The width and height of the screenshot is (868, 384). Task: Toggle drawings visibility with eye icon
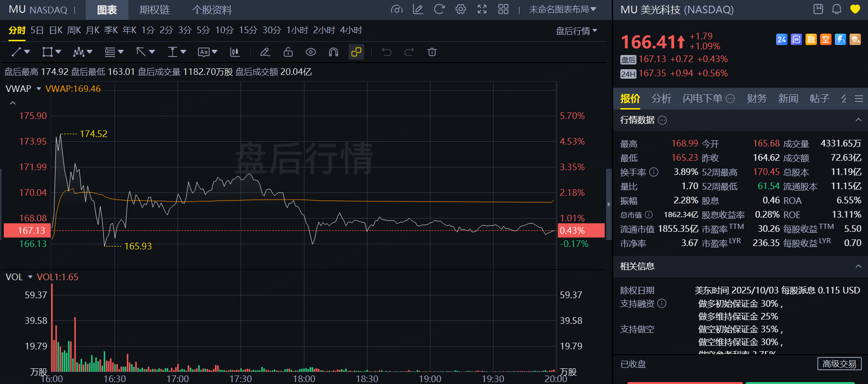click(x=311, y=52)
